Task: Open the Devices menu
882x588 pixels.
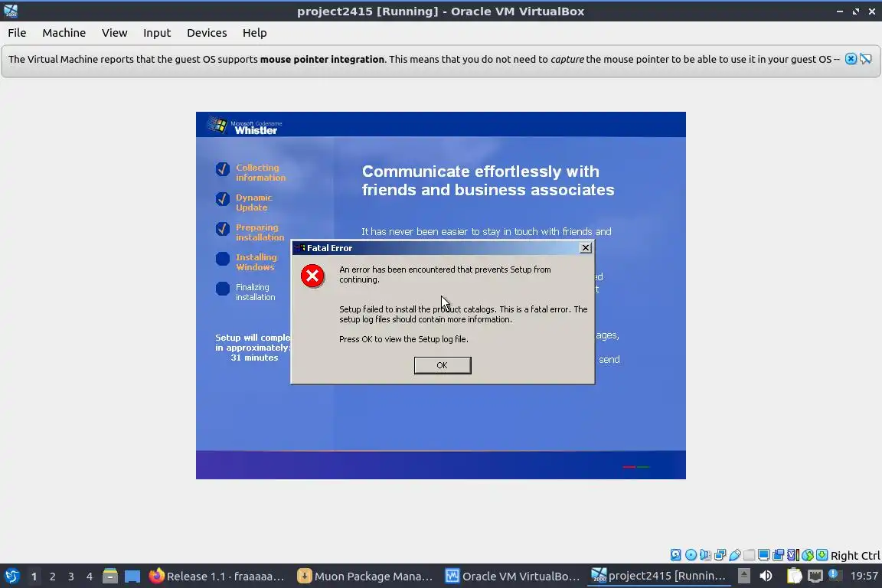Action: click(x=207, y=33)
